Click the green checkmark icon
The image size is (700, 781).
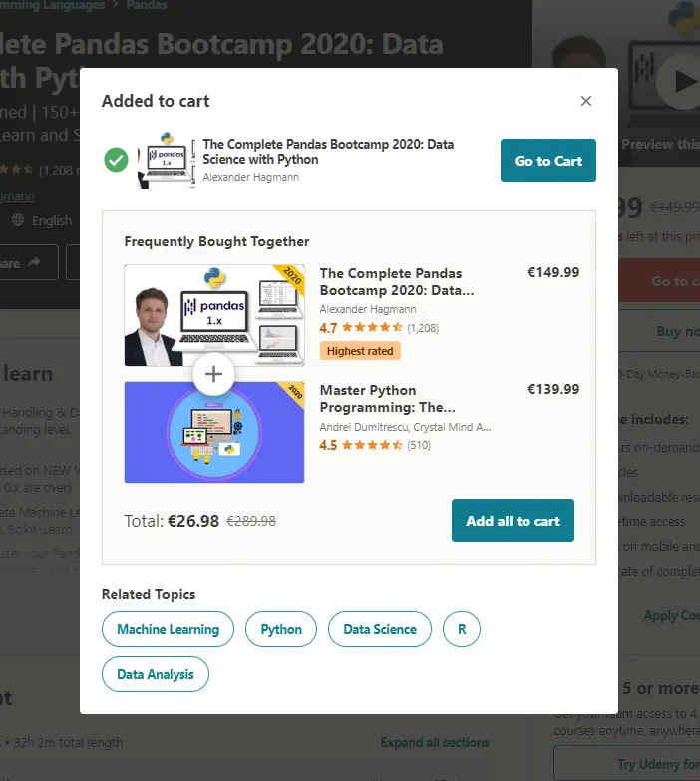pyautogui.click(x=116, y=160)
